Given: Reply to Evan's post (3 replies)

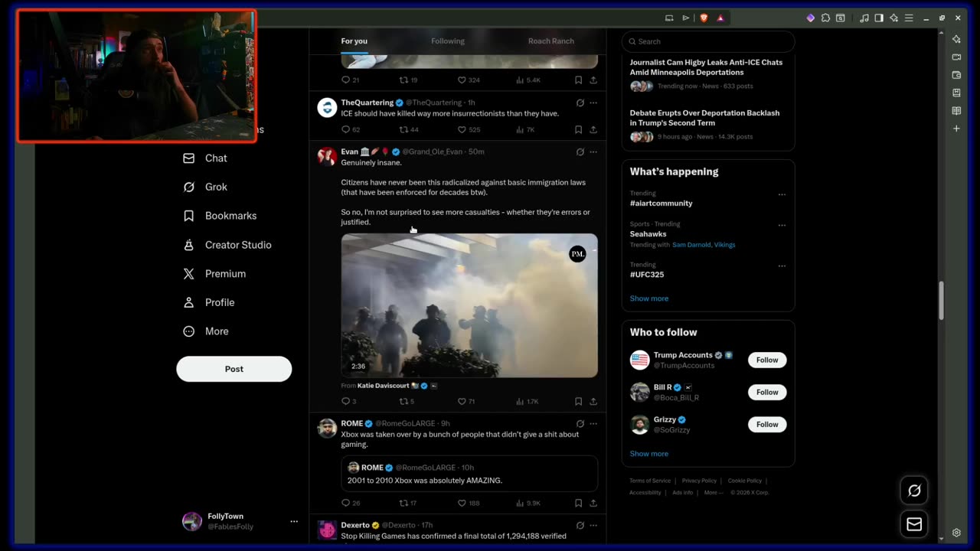Looking at the screenshot, I should [348, 401].
